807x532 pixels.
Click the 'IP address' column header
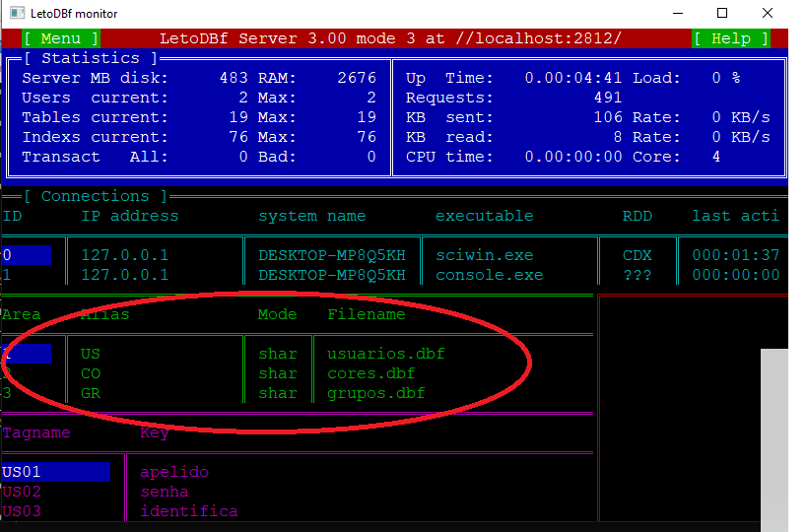(x=130, y=216)
